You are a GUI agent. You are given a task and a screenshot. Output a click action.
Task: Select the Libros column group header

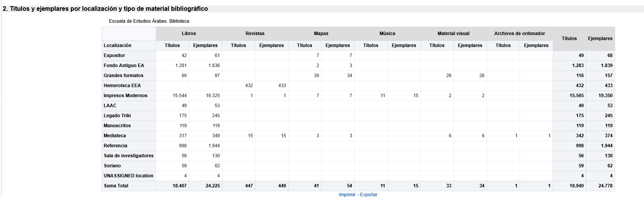189,34
